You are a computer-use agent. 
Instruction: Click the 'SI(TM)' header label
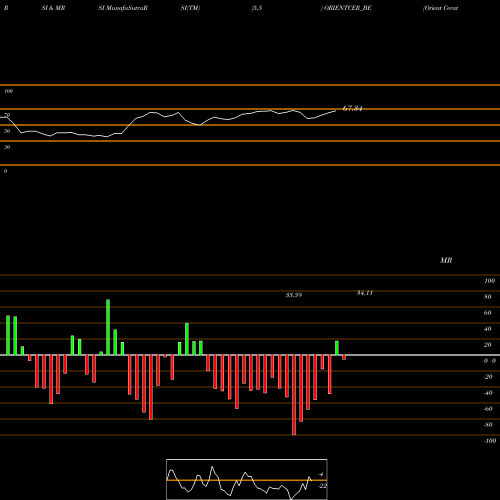click(x=190, y=8)
